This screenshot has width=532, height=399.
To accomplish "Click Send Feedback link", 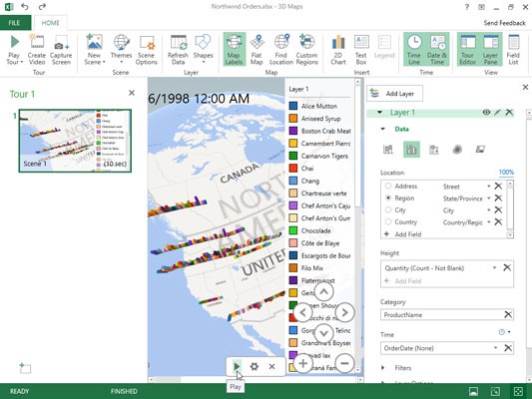I will [x=504, y=23].
